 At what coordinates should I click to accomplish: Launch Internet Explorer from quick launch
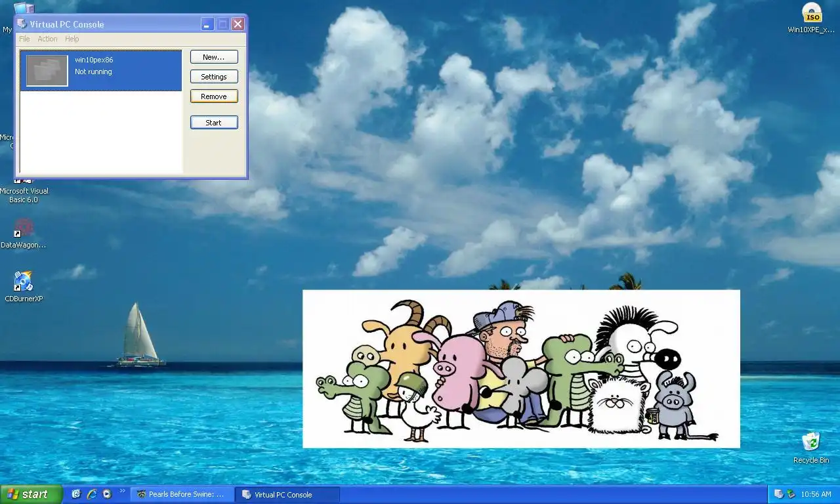point(92,494)
